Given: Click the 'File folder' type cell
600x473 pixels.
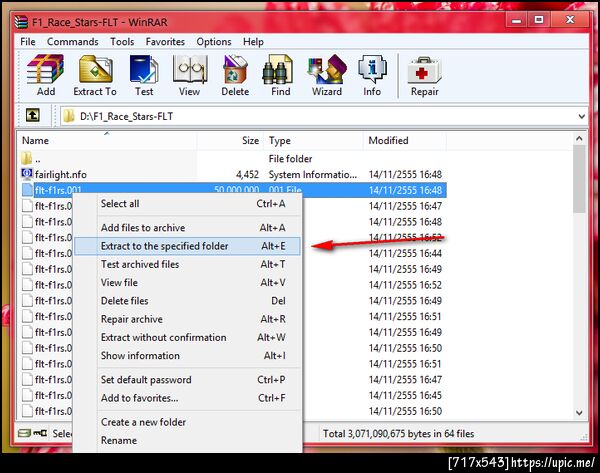Looking at the screenshot, I should (x=290, y=158).
